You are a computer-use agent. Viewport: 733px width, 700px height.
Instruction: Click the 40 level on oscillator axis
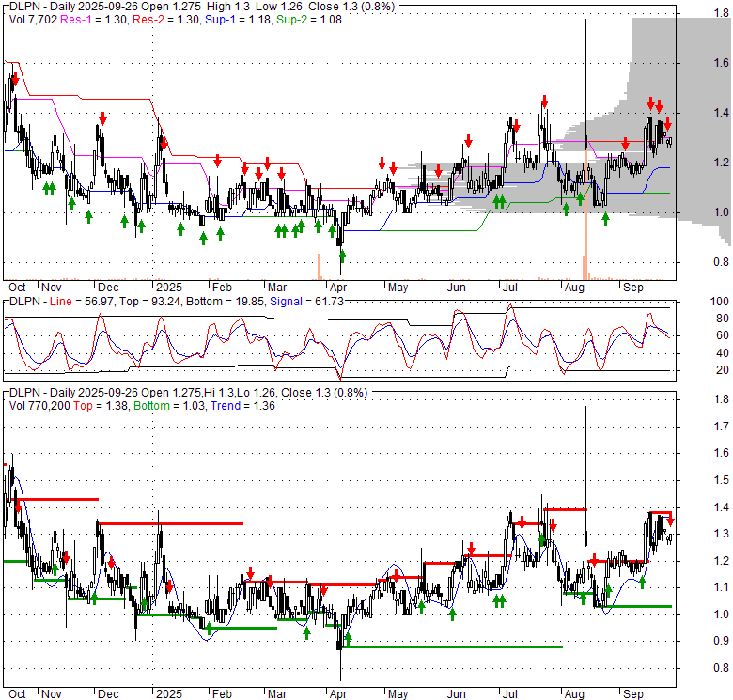tap(723, 352)
